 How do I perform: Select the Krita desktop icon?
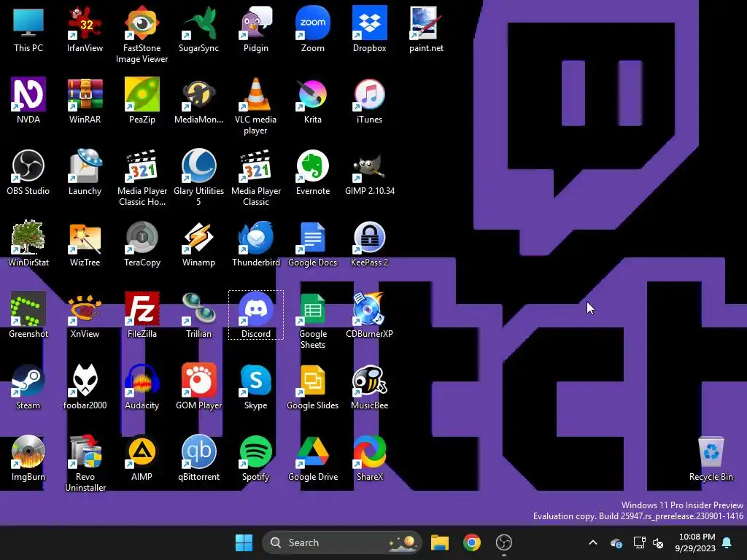tap(312, 101)
